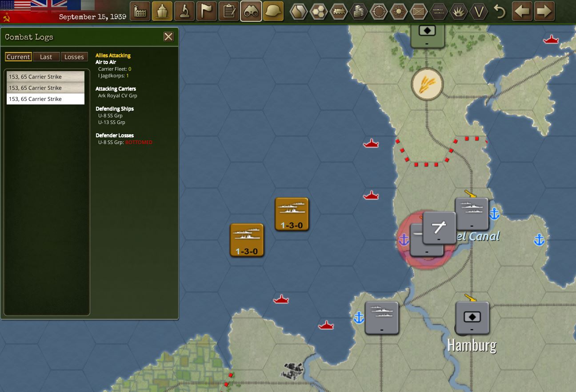The height and width of the screenshot is (392, 576).
Task: Select the binoculars combat logs icon
Action: pyautogui.click(x=251, y=11)
